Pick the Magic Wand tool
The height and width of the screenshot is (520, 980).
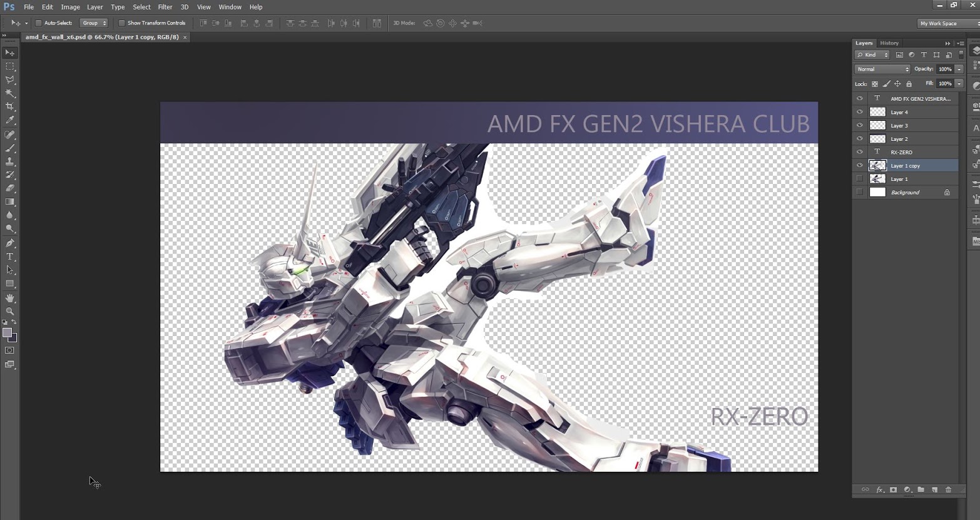tap(10, 93)
